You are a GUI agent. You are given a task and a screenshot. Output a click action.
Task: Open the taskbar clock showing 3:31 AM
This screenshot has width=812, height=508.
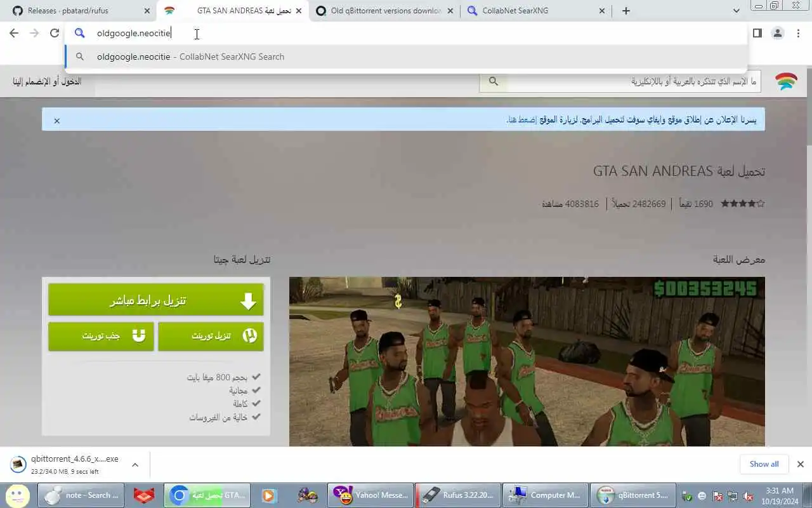pyautogui.click(x=779, y=495)
